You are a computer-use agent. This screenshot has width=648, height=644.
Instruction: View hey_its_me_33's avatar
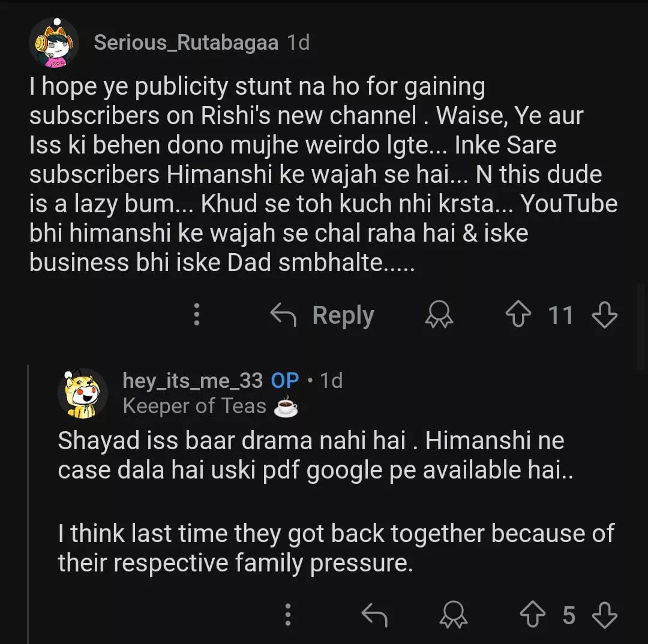(x=83, y=393)
